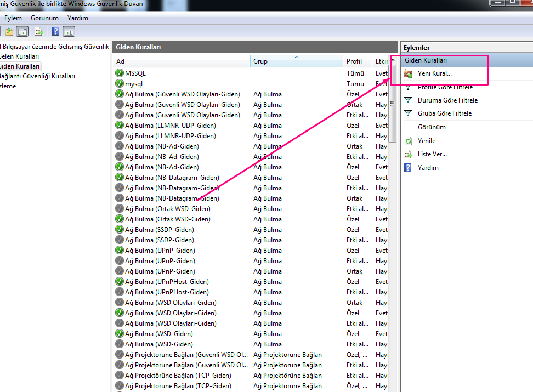Select Ağ Bulma (NB-Ad-Giden) rule with Ortak profile
Screen dimensions: 533x392
[x=251, y=146]
